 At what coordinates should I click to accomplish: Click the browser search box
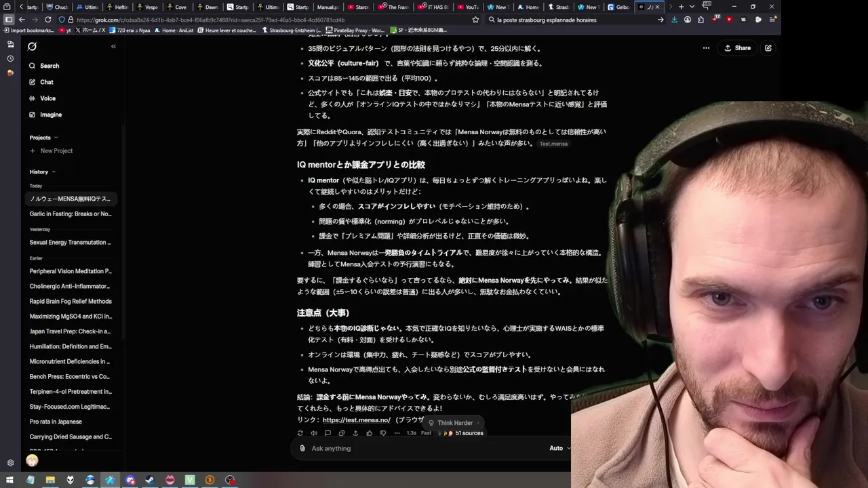pos(576,20)
